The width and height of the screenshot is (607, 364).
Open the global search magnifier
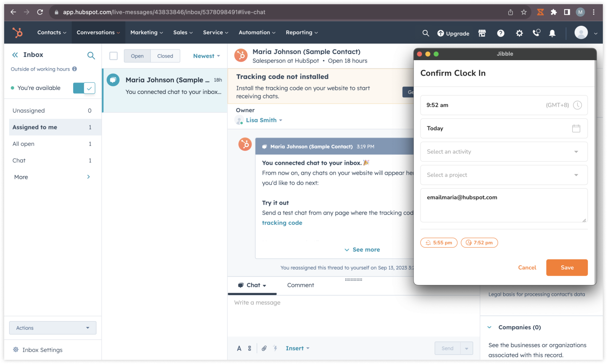(426, 33)
